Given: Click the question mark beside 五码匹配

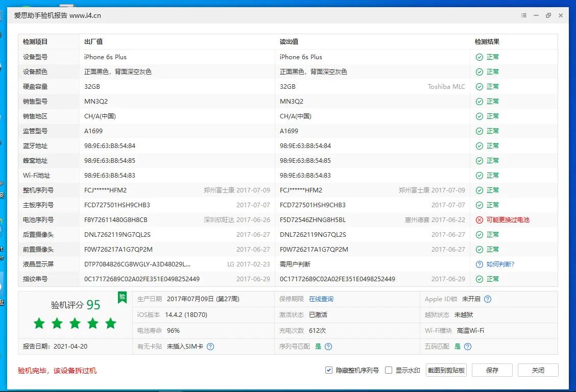Looking at the screenshot, I should pyautogui.click(x=467, y=347).
